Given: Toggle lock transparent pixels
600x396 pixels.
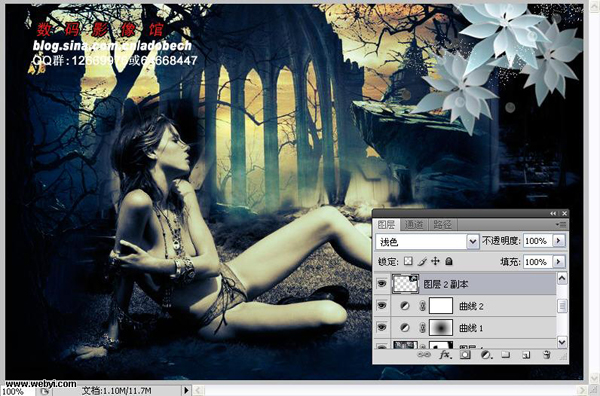Looking at the screenshot, I should click(x=408, y=261).
